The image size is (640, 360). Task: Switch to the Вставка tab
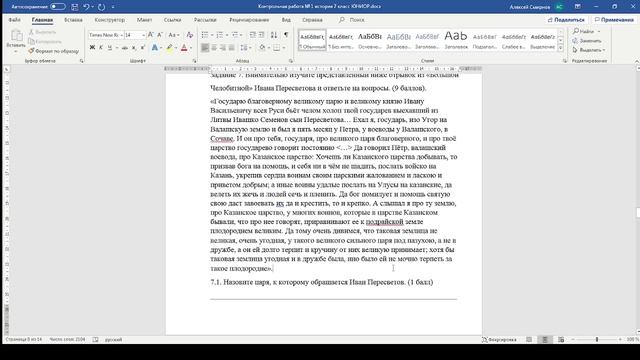click(x=73, y=20)
